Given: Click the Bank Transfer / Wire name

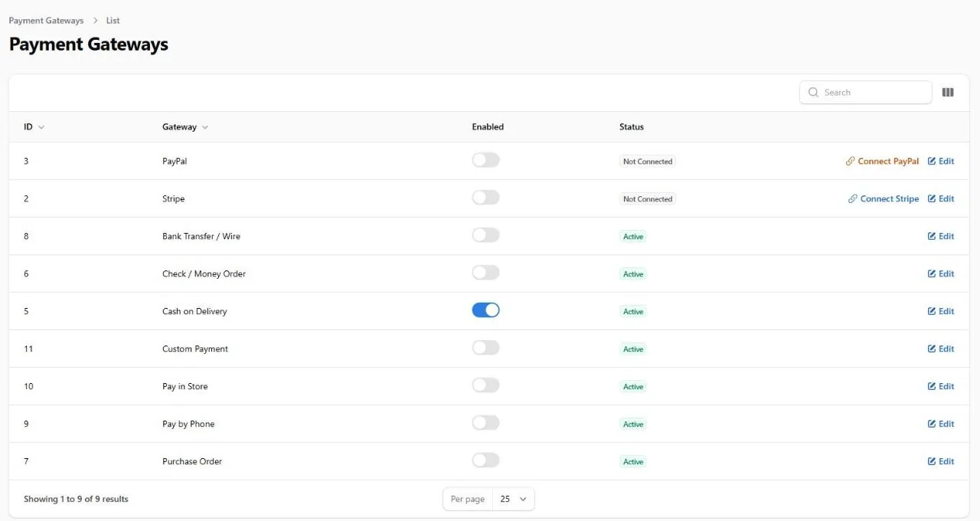Looking at the screenshot, I should 201,237.
